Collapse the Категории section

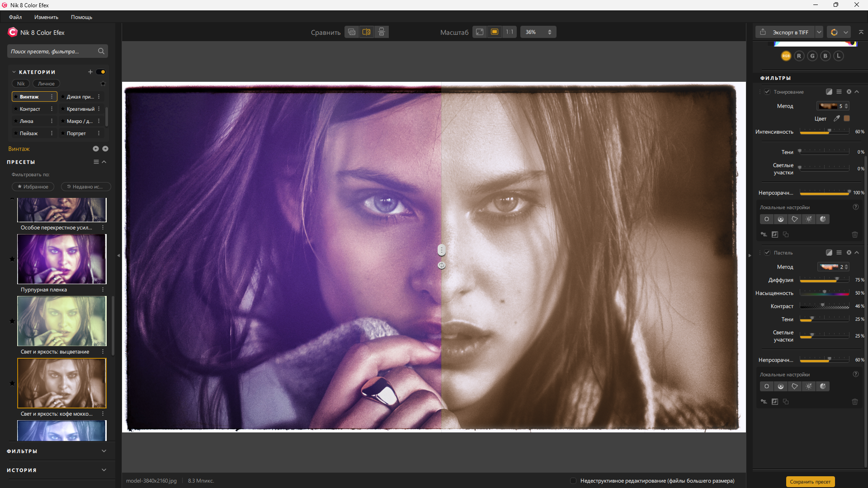tap(14, 72)
